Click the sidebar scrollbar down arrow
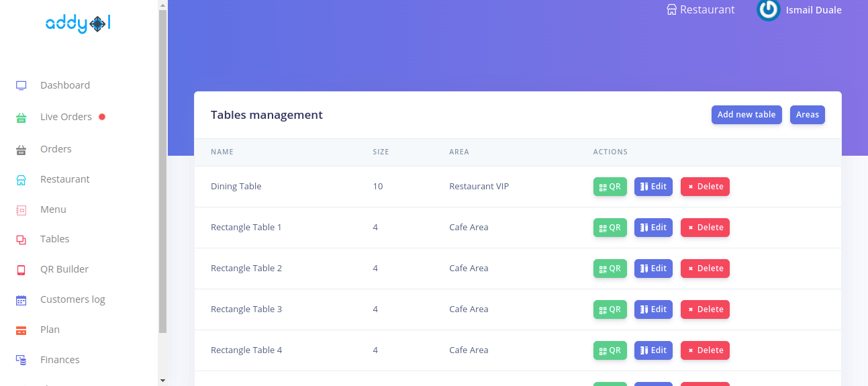The height and width of the screenshot is (386, 868). coord(162,380)
